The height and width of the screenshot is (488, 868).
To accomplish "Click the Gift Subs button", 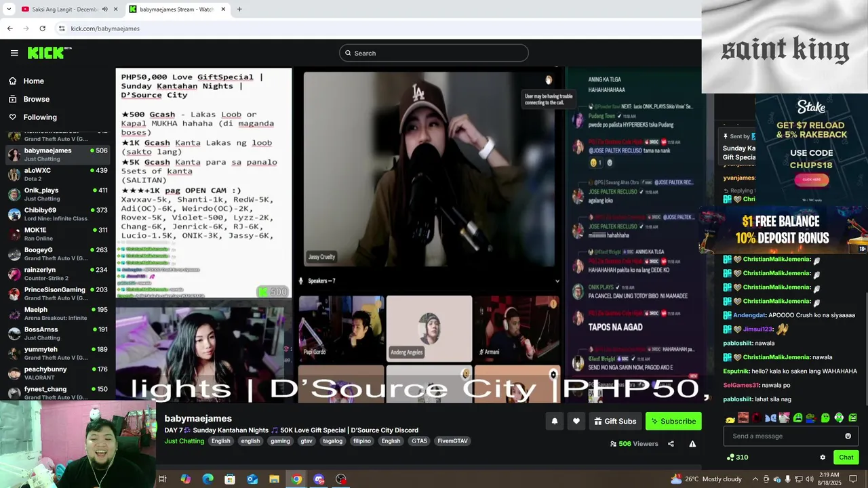I will [615, 421].
